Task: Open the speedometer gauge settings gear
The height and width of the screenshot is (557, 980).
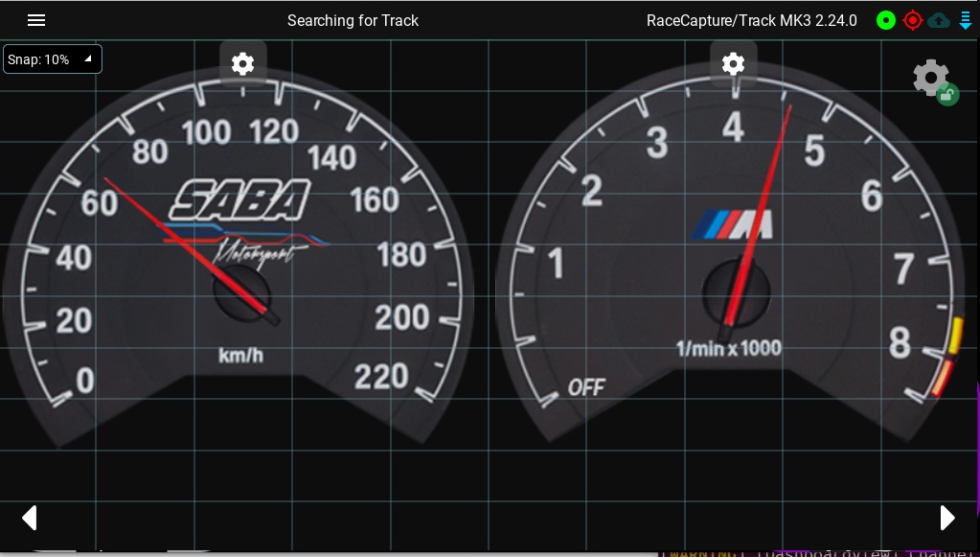Action: (x=243, y=64)
